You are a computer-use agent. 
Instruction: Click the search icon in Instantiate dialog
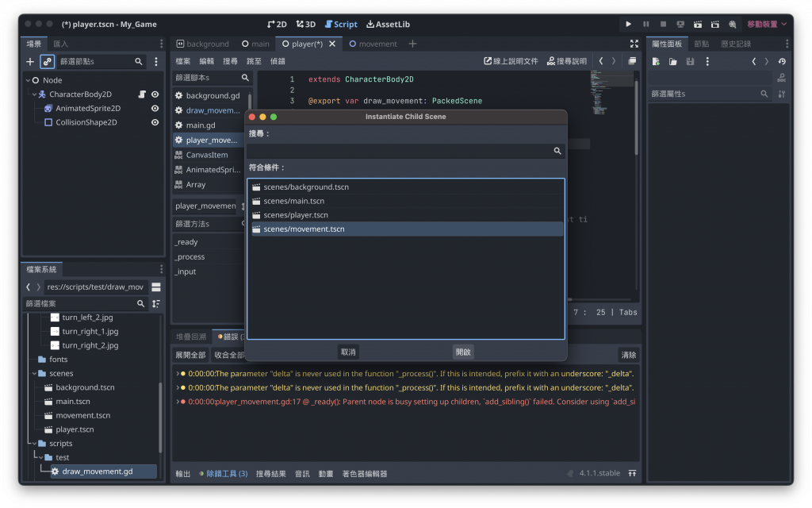click(557, 151)
